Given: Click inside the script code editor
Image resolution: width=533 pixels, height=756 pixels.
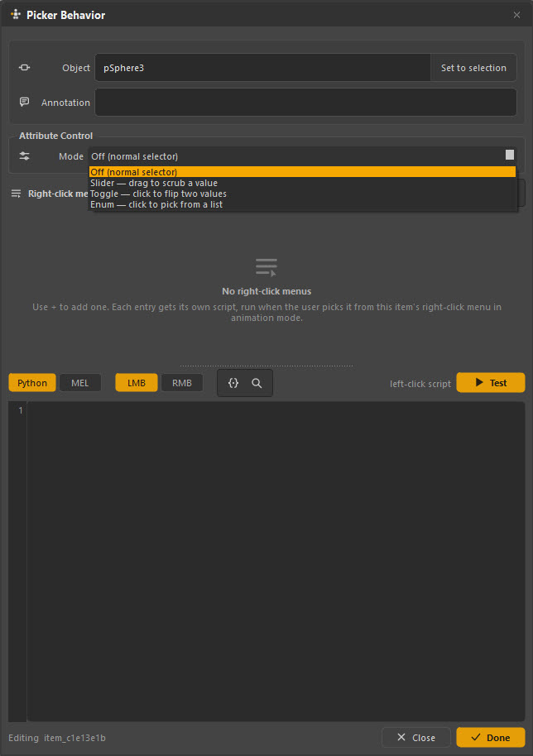Looking at the screenshot, I should click(x=276, y=562).
